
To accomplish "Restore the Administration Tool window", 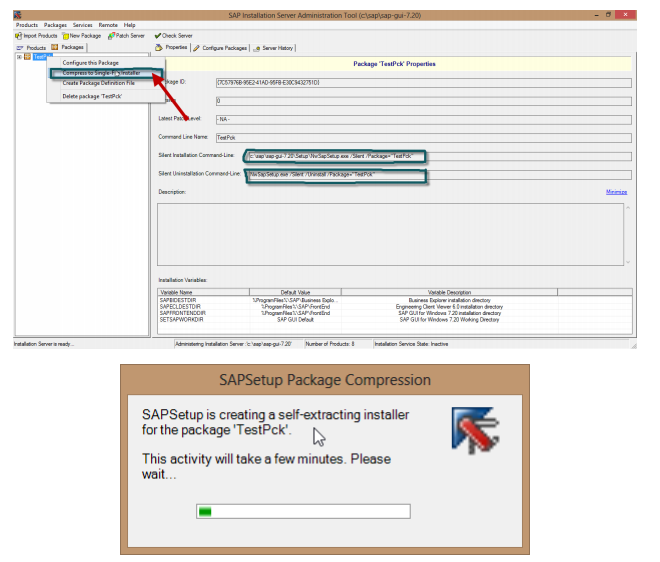I will [608, 15].
